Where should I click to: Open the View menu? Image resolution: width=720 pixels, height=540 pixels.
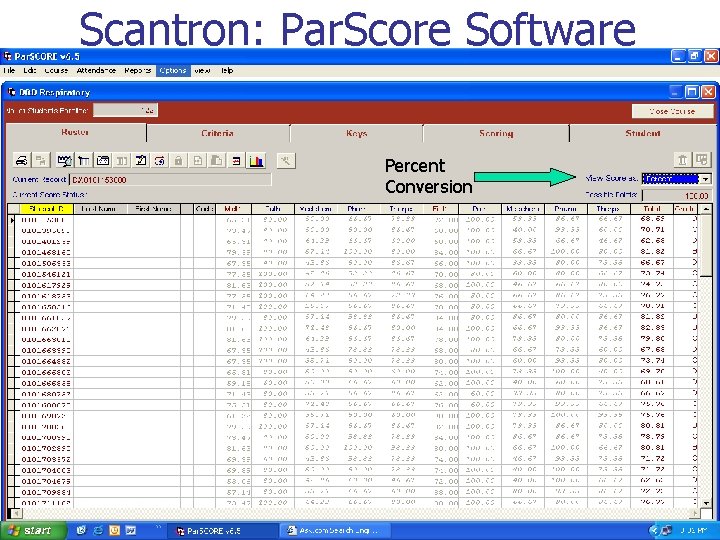[202, 71]
